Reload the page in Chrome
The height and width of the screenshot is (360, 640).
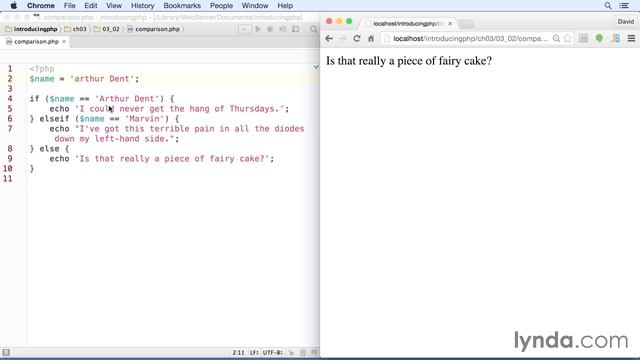tap(357, 38)
